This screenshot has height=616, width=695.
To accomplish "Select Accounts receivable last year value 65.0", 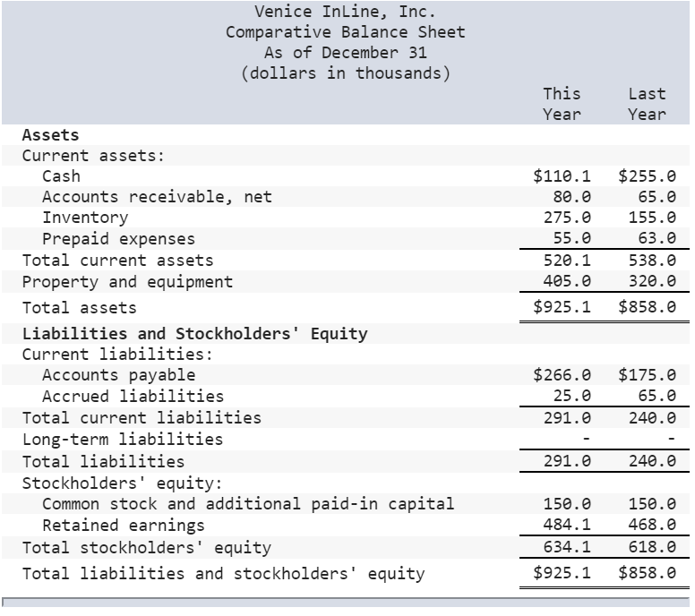I will tap(656, 197).
